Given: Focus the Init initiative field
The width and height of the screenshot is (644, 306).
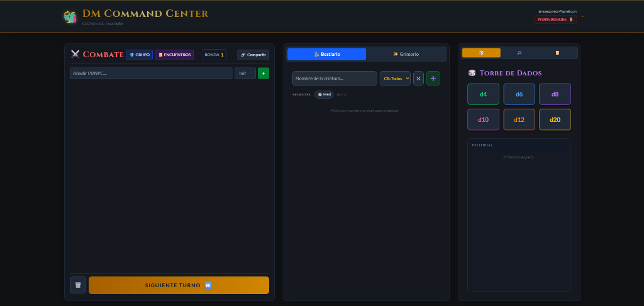Looking at the screenshot, I should 245,74.
